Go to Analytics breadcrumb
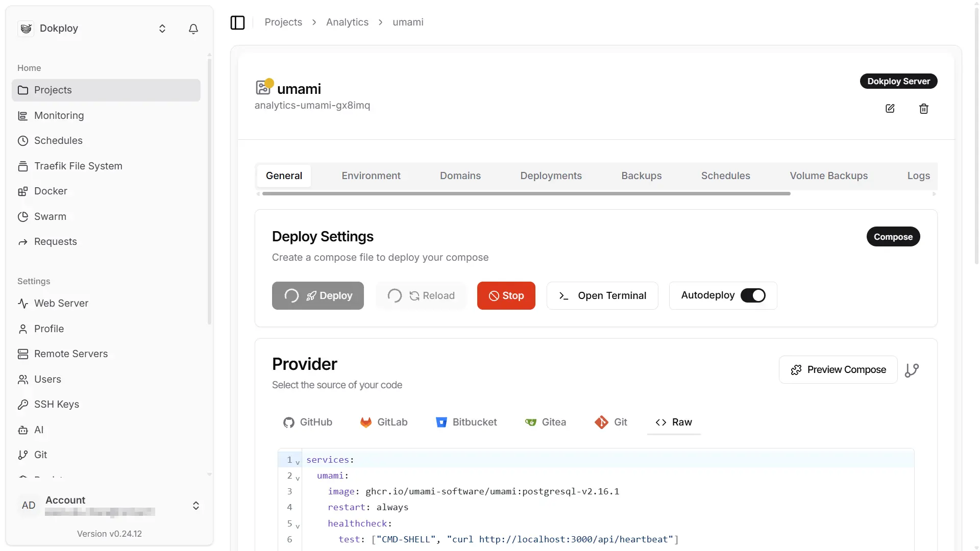Image resolution: width=980 pixels, height=551 pixels. click(347, 22)
